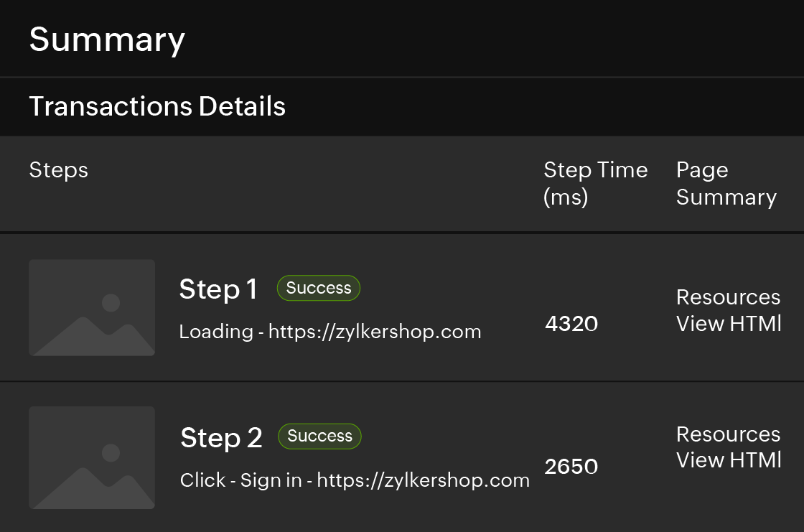This screenshot has height=532, width=804.
Task: Click the Steps column header
Action: point(59,170)
